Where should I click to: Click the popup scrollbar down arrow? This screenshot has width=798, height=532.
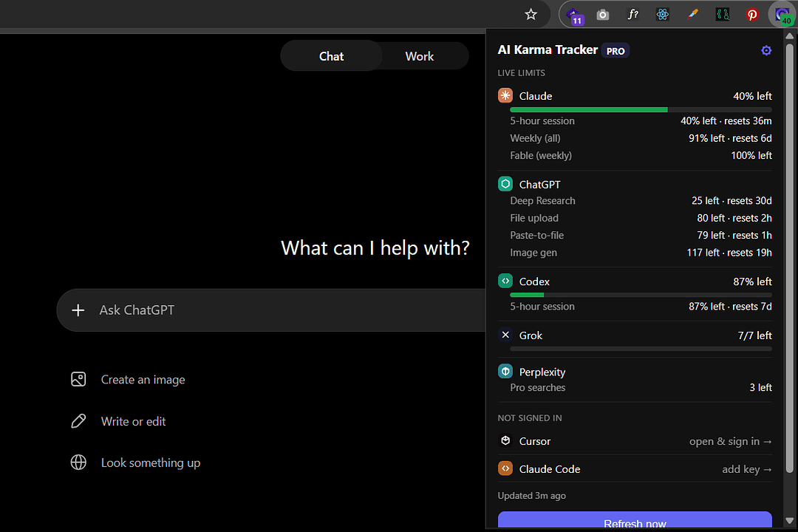pos(789,521)
